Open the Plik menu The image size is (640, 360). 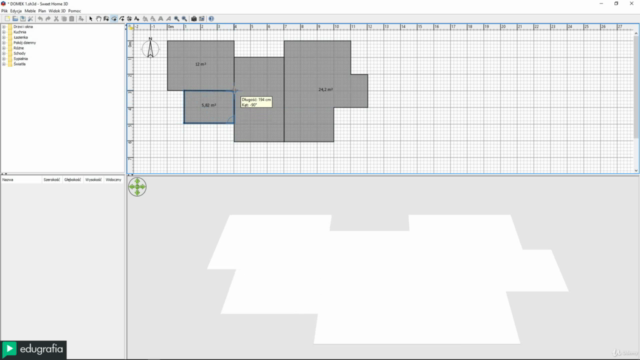[x=4, y=11]
